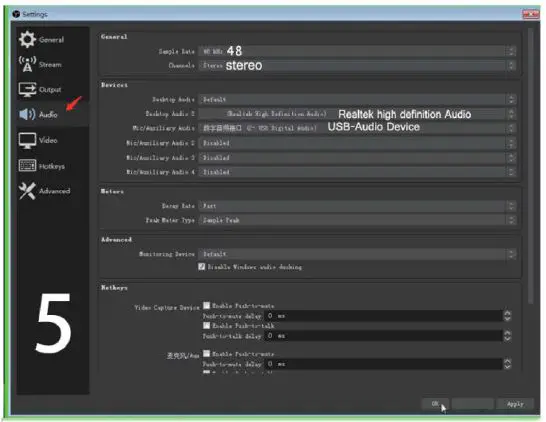Open the Mic/Auxiliary Audio 4 dropdown
The width and height of the screenshot is (546, 422).
(x=357, y=172)
